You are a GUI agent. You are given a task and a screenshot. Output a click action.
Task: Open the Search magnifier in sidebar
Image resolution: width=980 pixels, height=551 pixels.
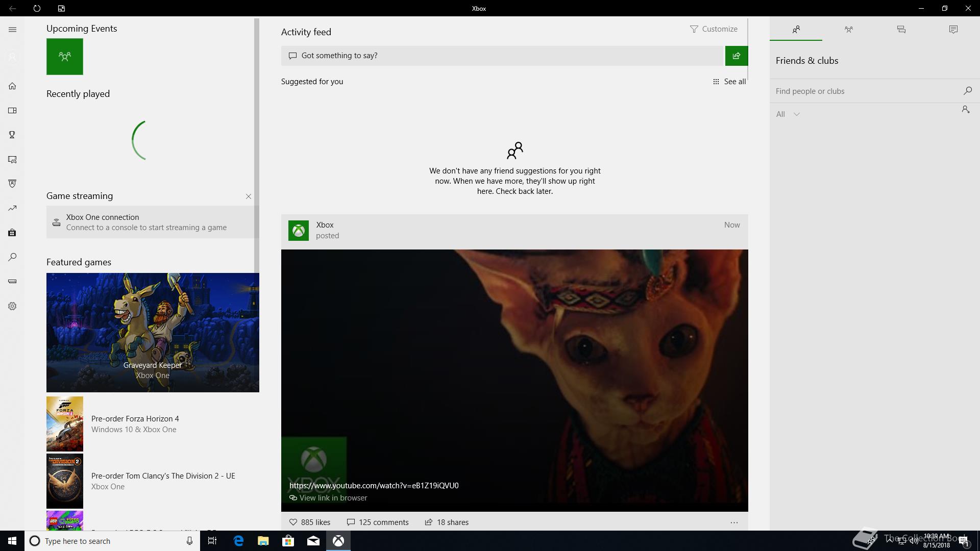[12, 257]
